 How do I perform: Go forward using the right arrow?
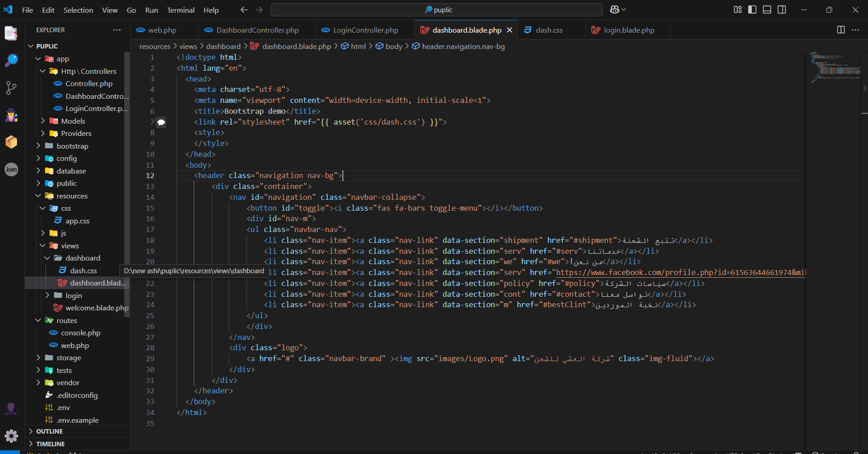tap(259, 10)
